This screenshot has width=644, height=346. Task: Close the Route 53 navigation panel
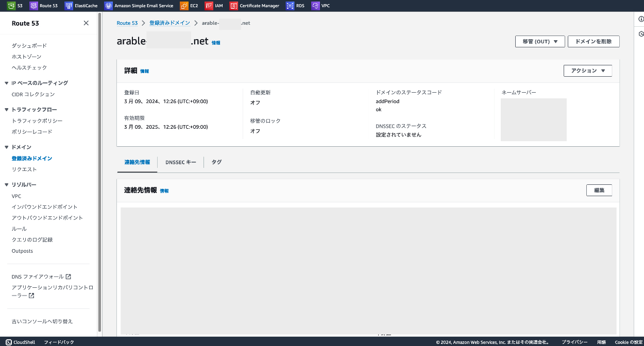pyautogui.click(x=86, y=23)
